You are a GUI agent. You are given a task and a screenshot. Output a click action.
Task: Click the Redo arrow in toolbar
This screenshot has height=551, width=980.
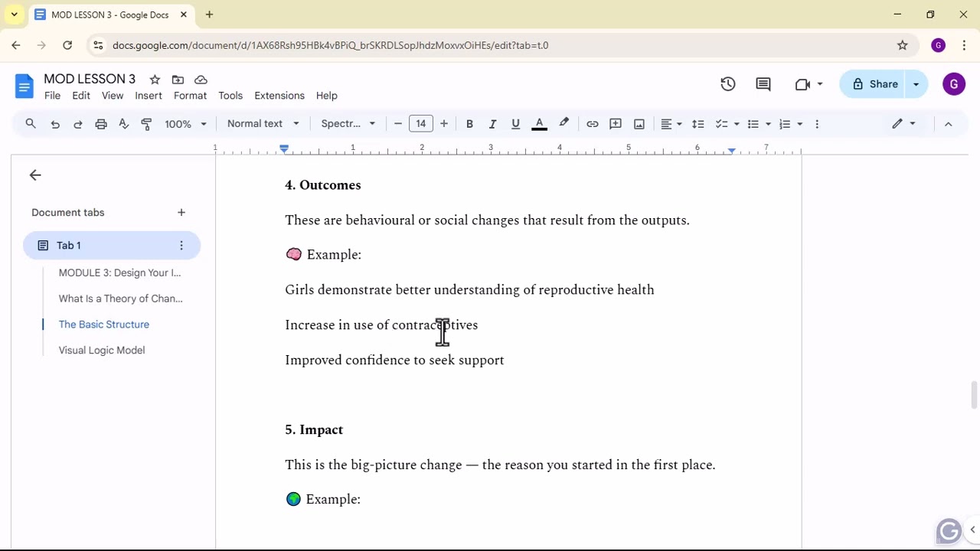[x=77, y=124]
